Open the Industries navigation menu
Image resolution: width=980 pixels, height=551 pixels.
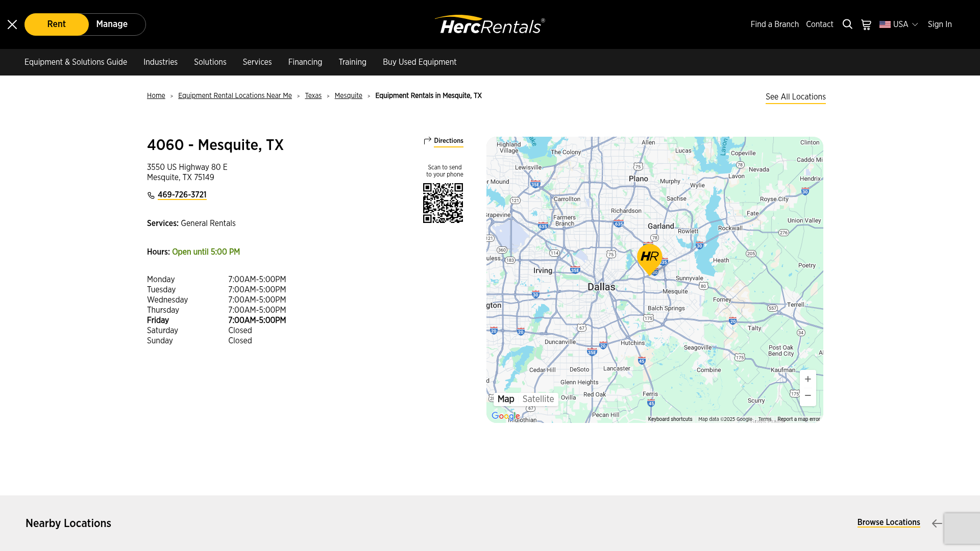(x=160, y=62)
